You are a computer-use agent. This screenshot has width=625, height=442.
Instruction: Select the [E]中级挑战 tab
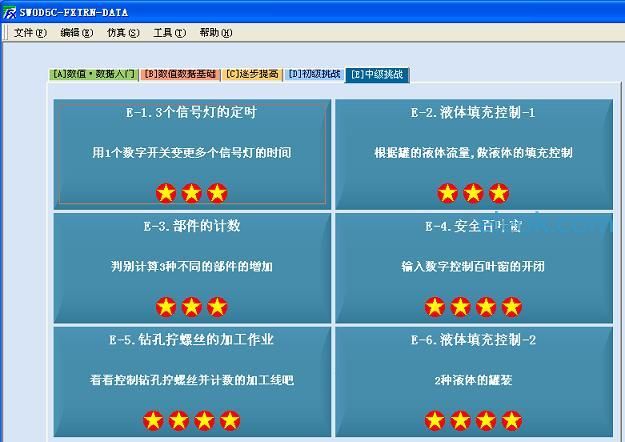pos(377,74)
